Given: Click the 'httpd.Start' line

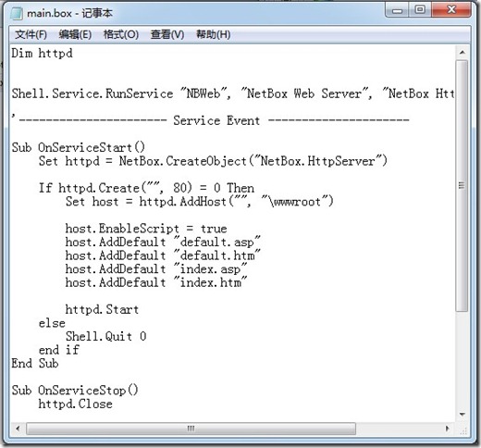Looking at the screenshot, I should [x=102, y=309].
